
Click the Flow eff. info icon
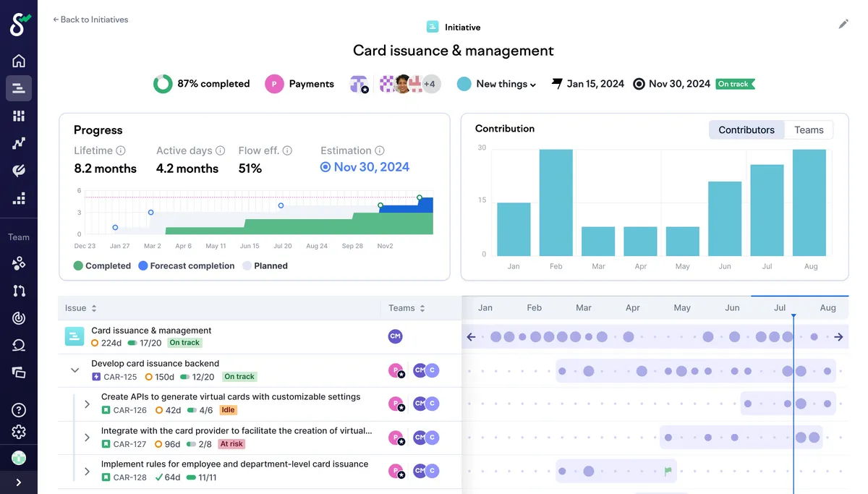tap(287, 150)
